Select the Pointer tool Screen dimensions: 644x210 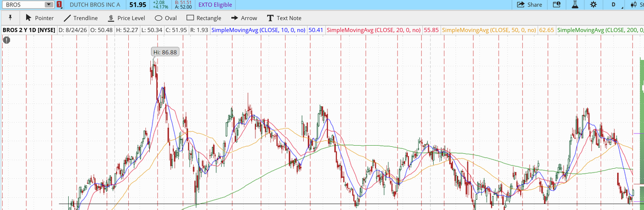[40, 18]
